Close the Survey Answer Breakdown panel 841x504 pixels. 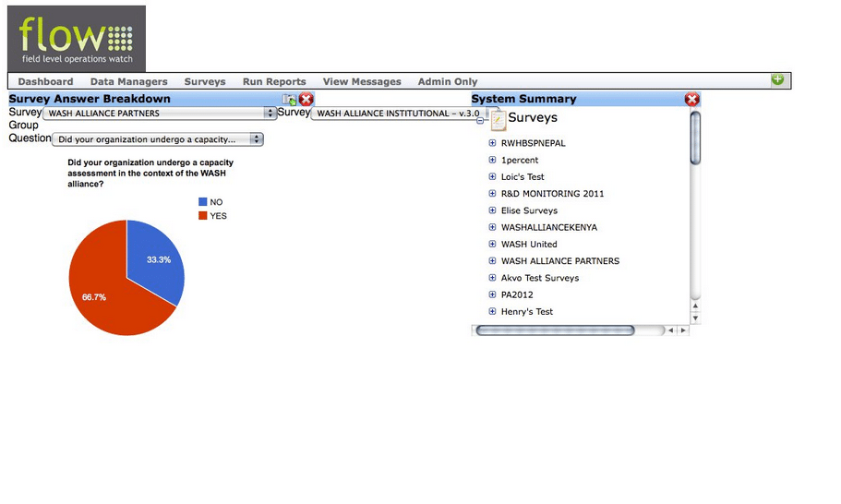pos(306,99)
